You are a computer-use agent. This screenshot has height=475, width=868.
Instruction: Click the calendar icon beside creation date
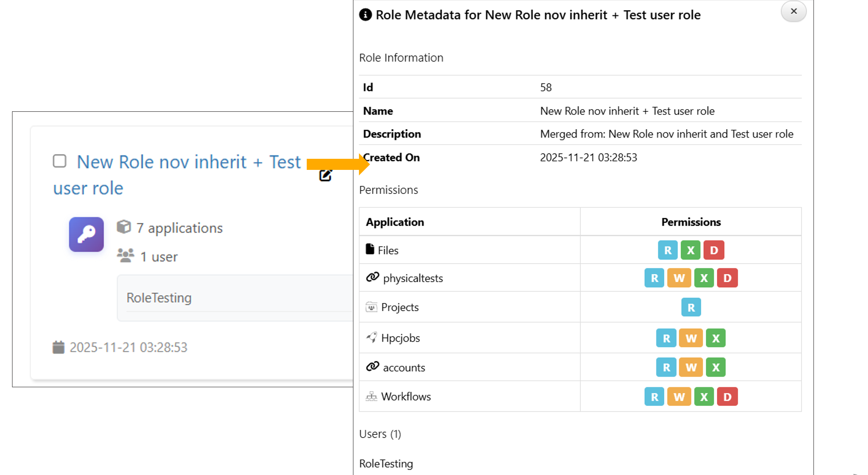coord(59,347)
